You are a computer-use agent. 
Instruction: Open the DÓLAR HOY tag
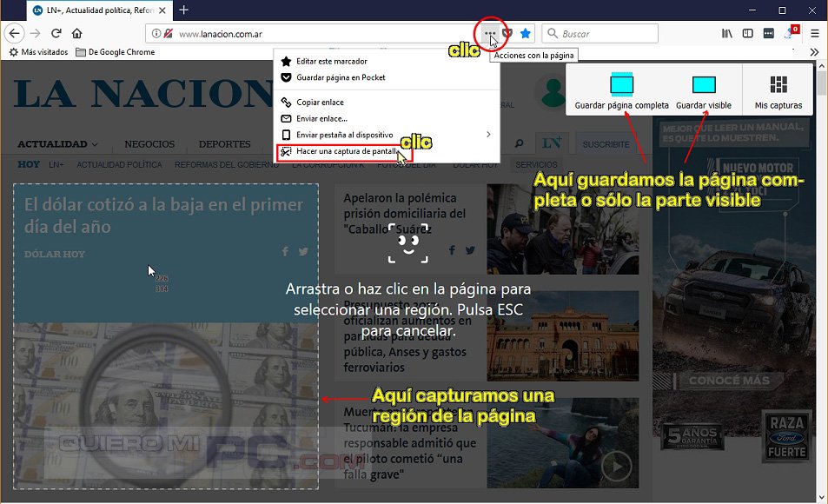coord(55,254)
